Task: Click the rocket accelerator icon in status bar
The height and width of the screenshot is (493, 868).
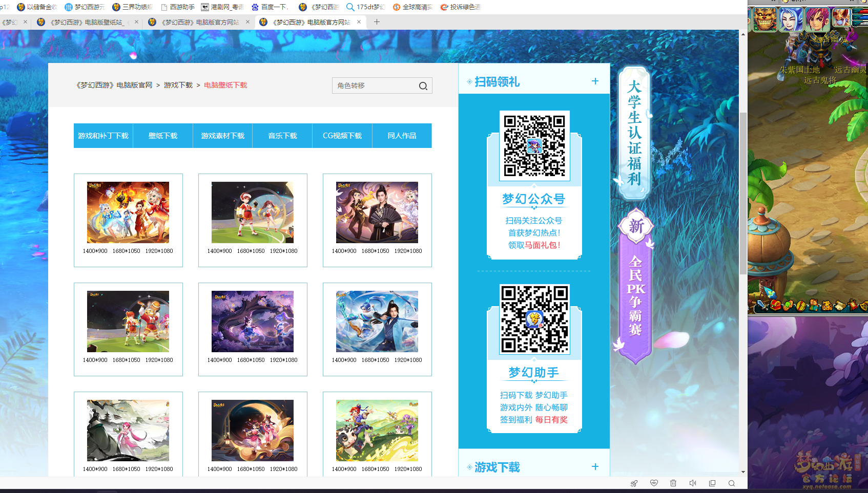Action: tap(634, 483)
